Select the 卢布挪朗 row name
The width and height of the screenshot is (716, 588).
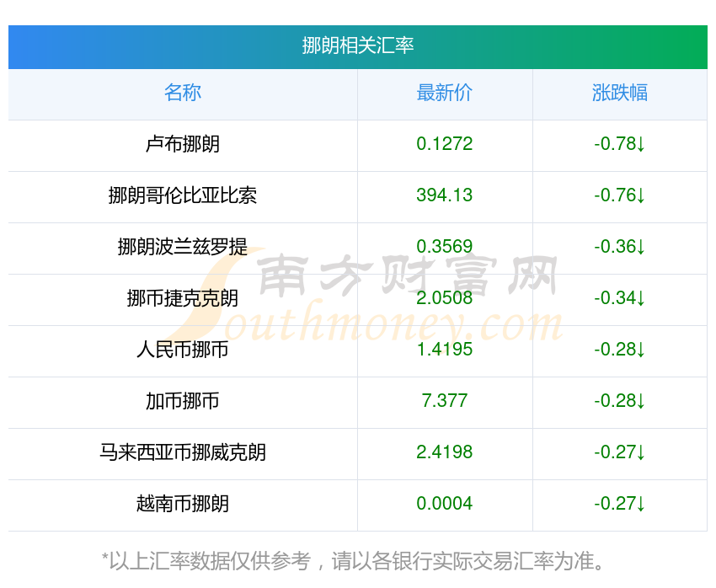pos(183,144)
